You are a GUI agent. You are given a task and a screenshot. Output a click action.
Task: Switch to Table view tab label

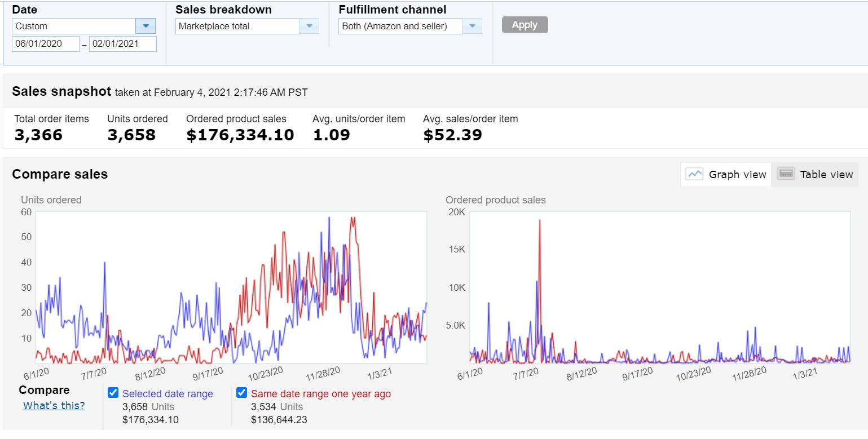click(x=826, y=175)
